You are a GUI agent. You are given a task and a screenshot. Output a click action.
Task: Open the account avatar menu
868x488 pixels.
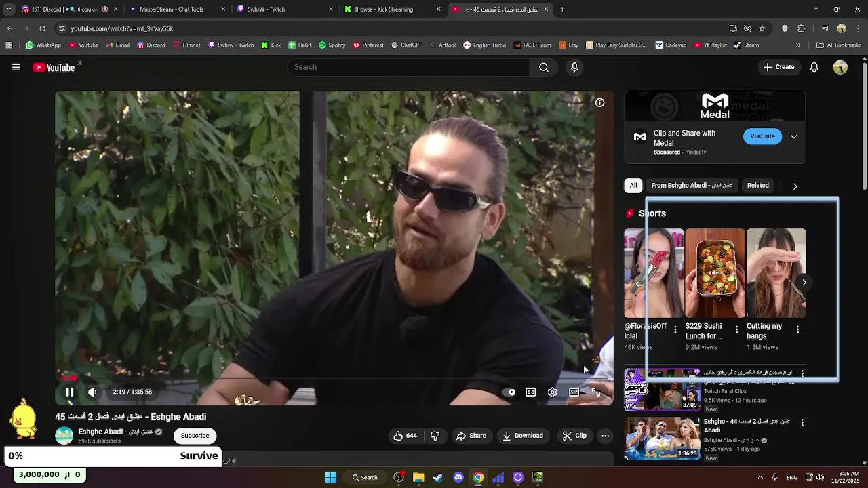click(840, 67)
